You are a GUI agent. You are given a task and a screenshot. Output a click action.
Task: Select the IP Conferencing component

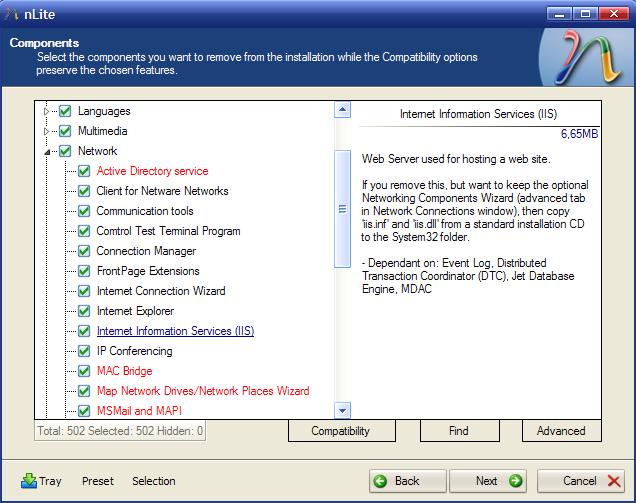(134, 351)
